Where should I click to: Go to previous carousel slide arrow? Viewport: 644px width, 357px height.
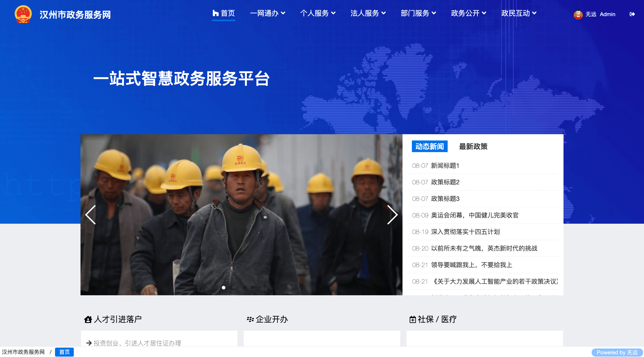[x=91, y=215]
